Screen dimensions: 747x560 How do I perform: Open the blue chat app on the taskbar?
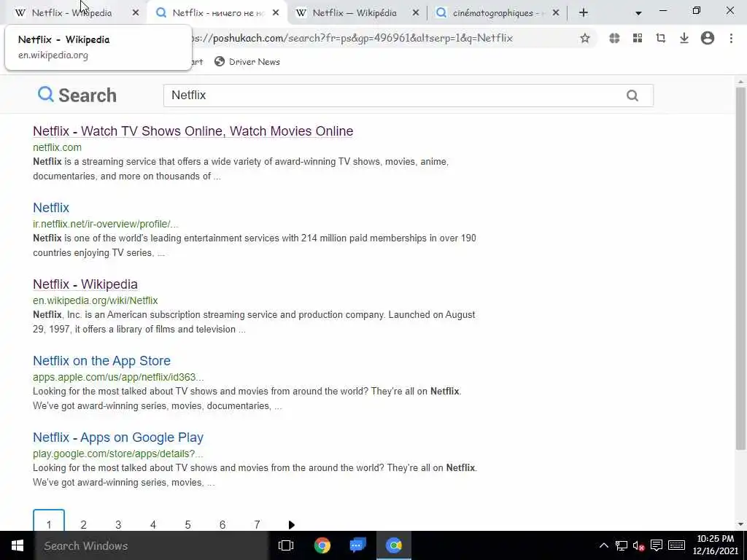point(357,545)
